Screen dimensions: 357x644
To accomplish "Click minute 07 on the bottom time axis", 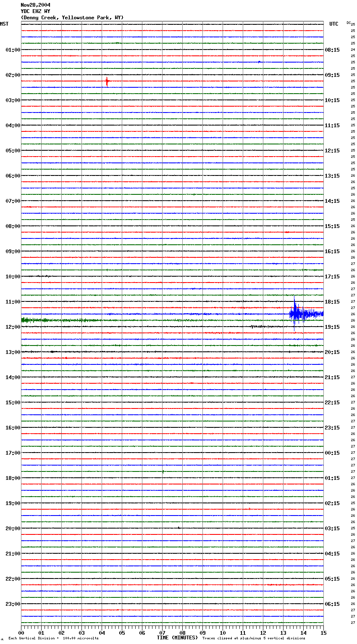I will 162,633.
